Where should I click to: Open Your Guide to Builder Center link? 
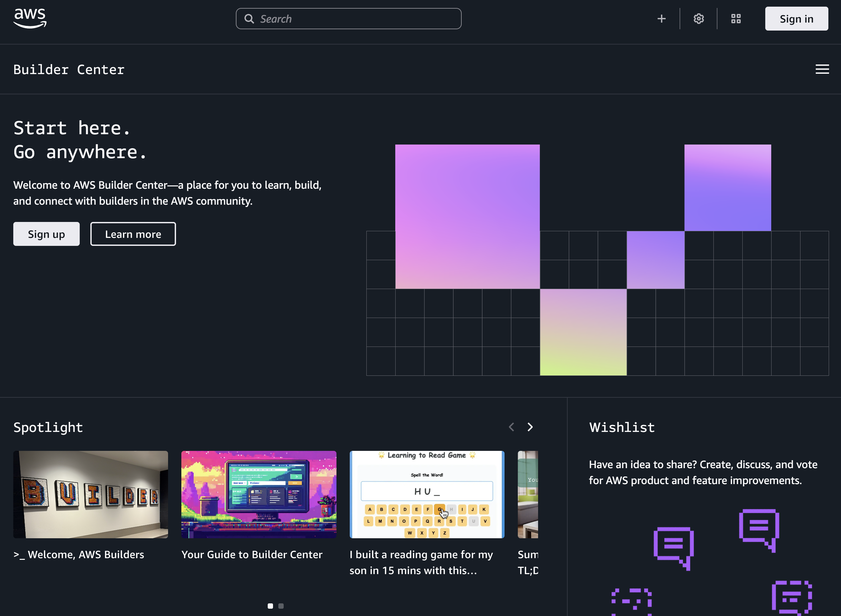coord(252,555)
